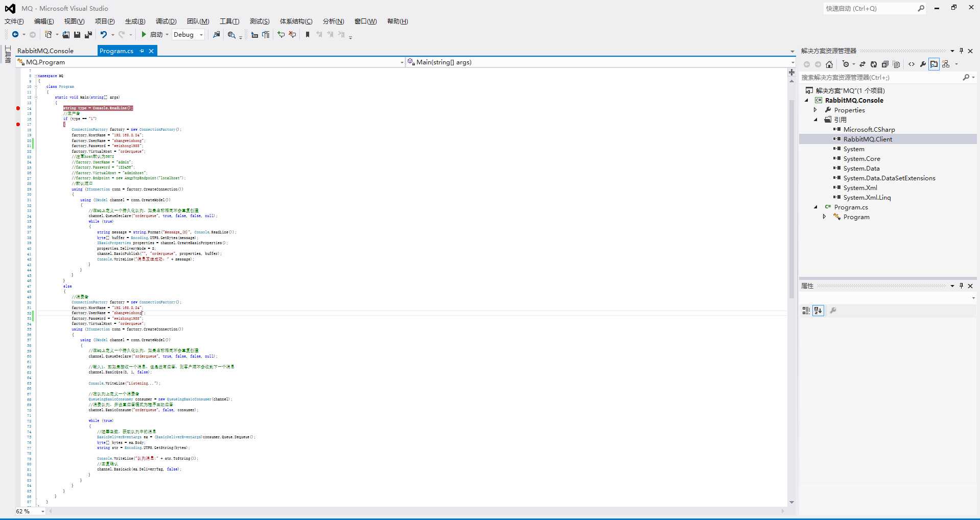Comment out the selected lines icon
The height and width of the screenshot is (520, 980).
coord(281,35)
